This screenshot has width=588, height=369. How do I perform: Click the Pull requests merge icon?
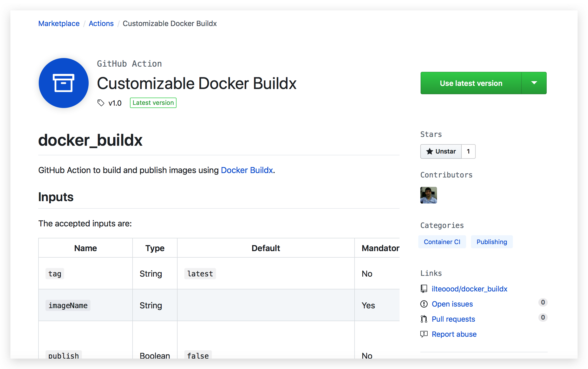(424, 319)
